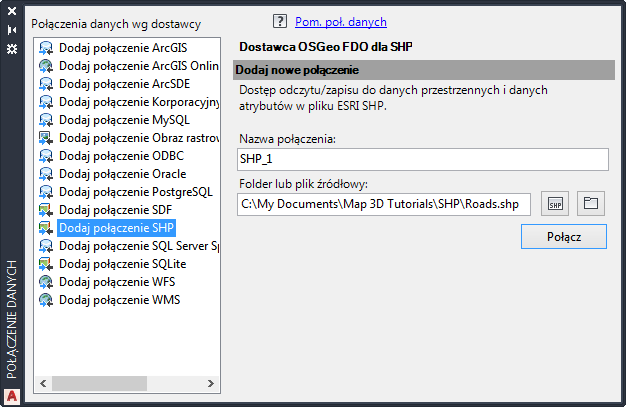
Task: Select Dodaj połączenie WFS
Action: (x=104, y=281)
